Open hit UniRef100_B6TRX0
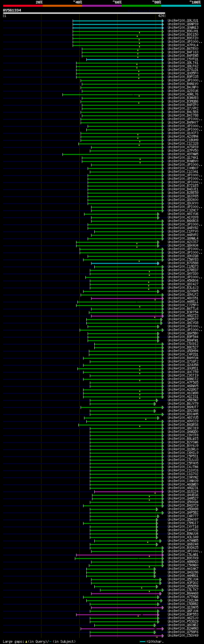The height and width of the screenshot is (644, 204). [x=183, y=49]
